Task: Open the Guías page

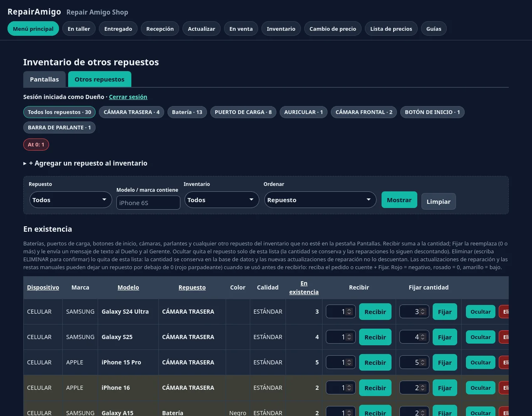Action: tap(434, 29)
